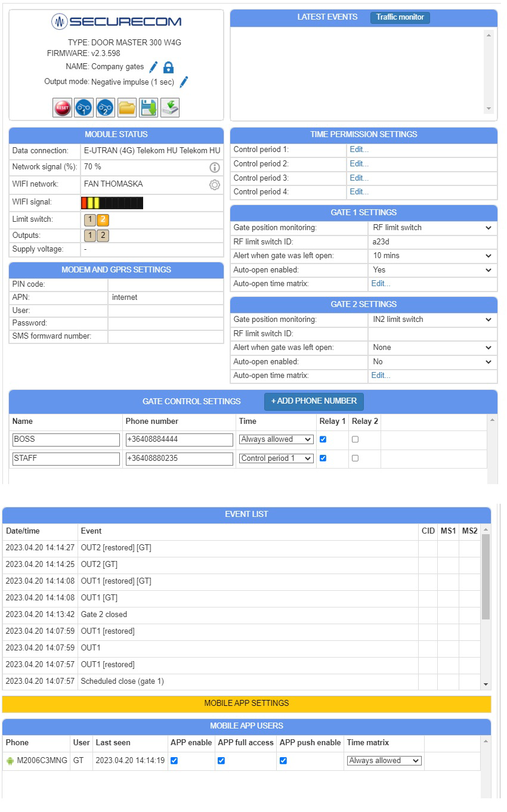Enable Relay 2 for STAFF
This screenshot has height=812, width=507.
coord(355,458)
